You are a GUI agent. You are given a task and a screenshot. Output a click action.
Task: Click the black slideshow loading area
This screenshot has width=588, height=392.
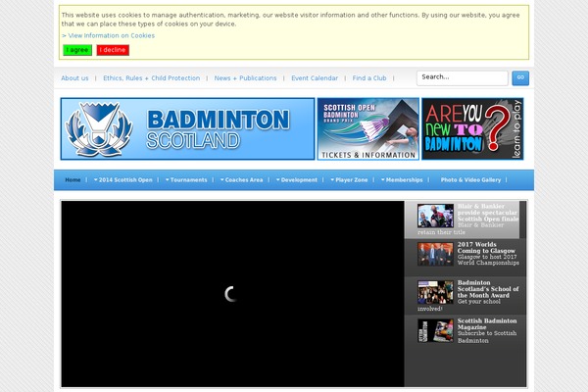(232, 294)
